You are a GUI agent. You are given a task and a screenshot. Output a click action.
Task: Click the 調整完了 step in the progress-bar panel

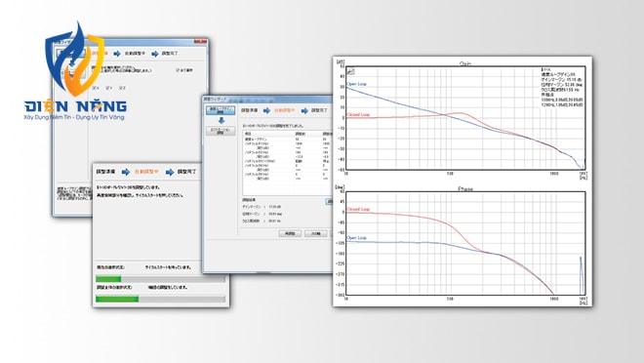click(187, 172)
